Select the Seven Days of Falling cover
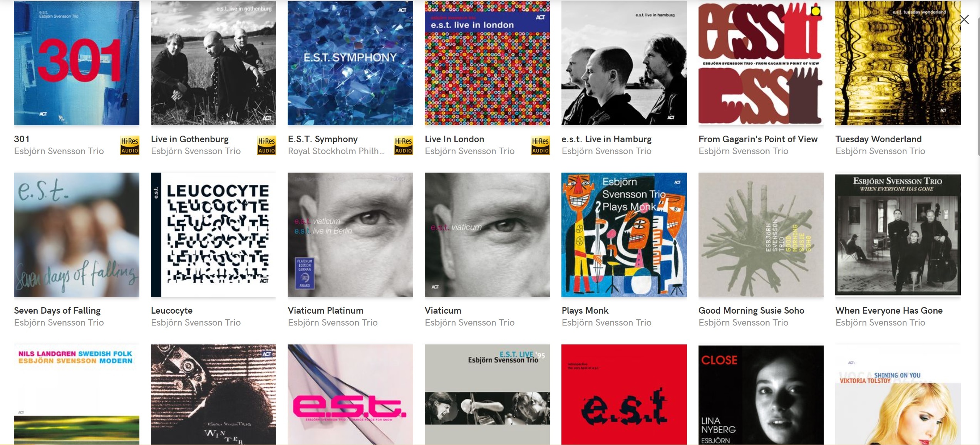This screenshot has width=980, height=445. [77, 235]
